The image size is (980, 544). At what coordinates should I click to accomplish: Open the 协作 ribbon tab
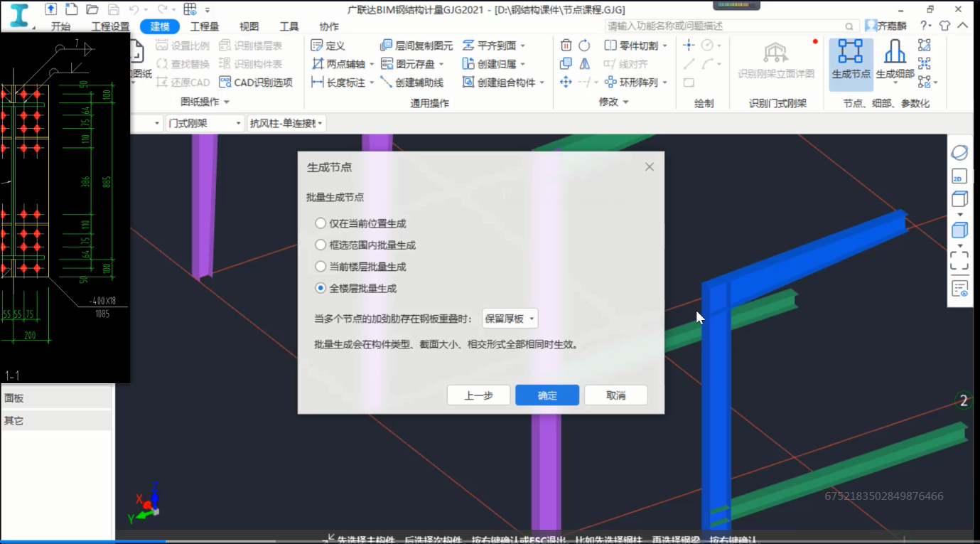pyautogui.click(x=329, y=26)
